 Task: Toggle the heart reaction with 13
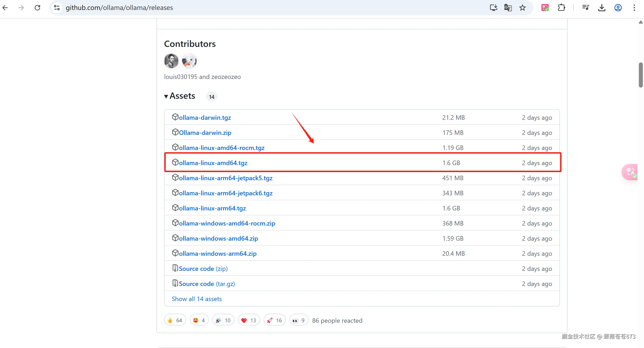point(249,320)
